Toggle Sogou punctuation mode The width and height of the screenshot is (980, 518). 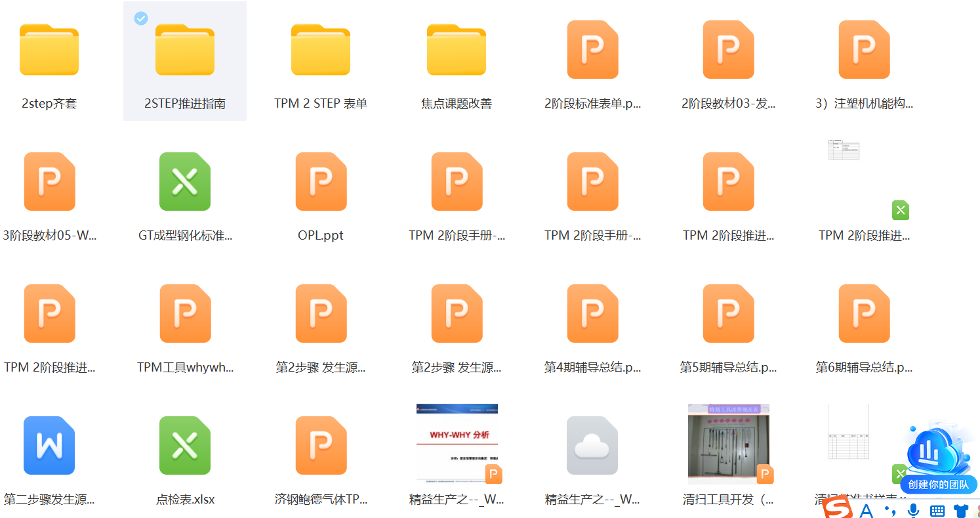click(890, 510)
